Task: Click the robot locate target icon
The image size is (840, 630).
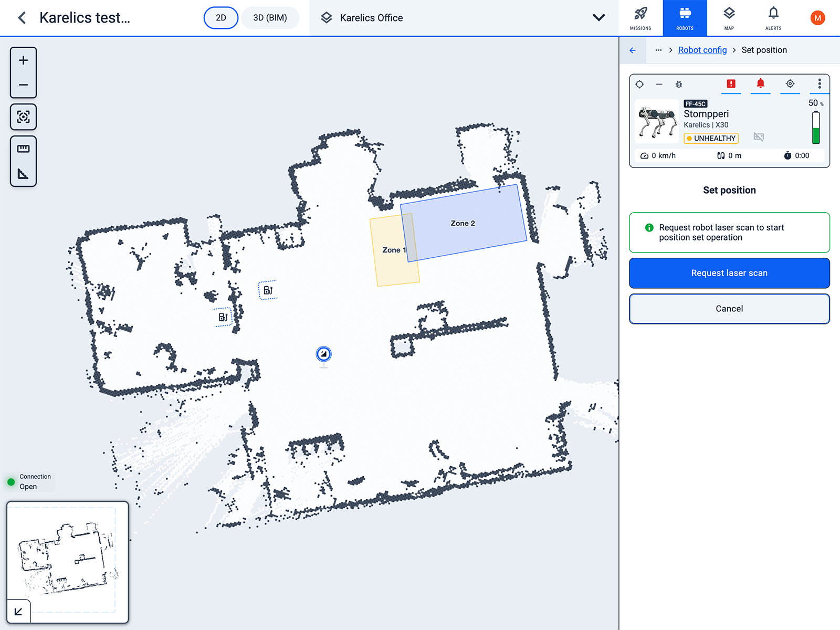Action: [790, 84]
